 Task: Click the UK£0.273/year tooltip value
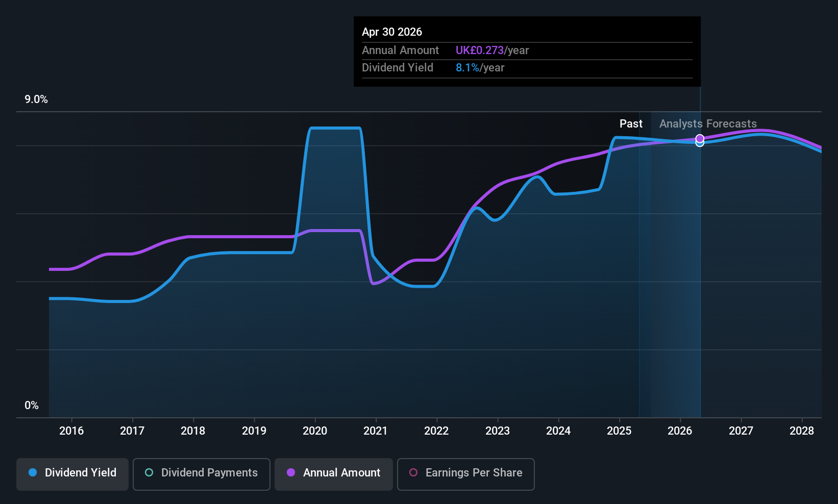(x=492, y=51)
